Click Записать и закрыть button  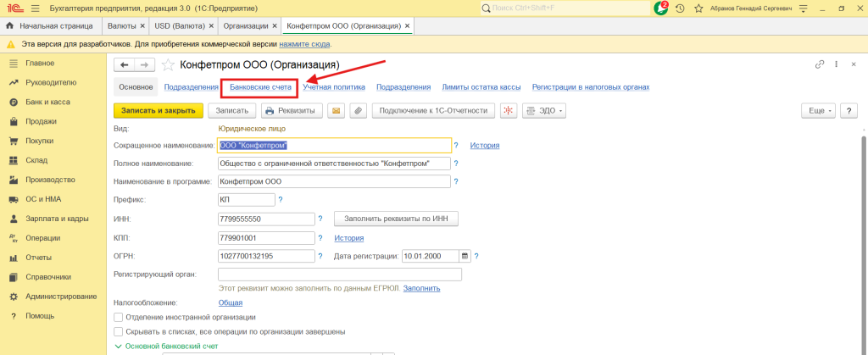(x=159, y=111)
